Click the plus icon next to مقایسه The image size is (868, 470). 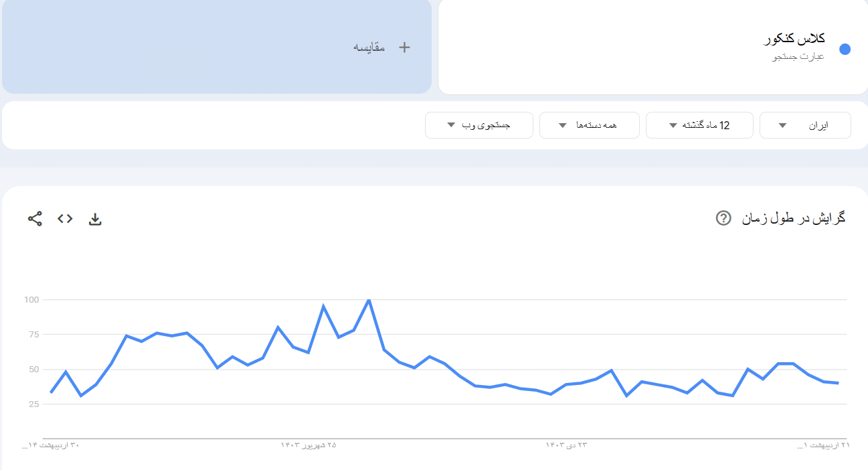(404, 47)
